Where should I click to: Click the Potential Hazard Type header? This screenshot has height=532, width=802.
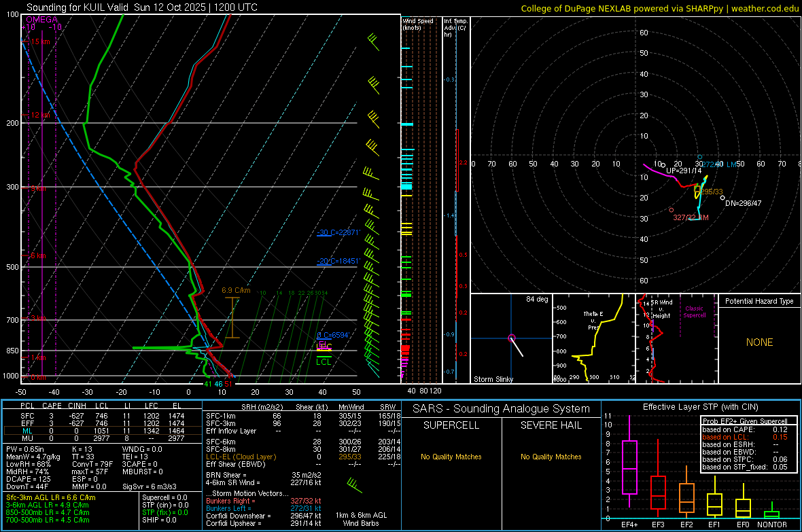759,301
